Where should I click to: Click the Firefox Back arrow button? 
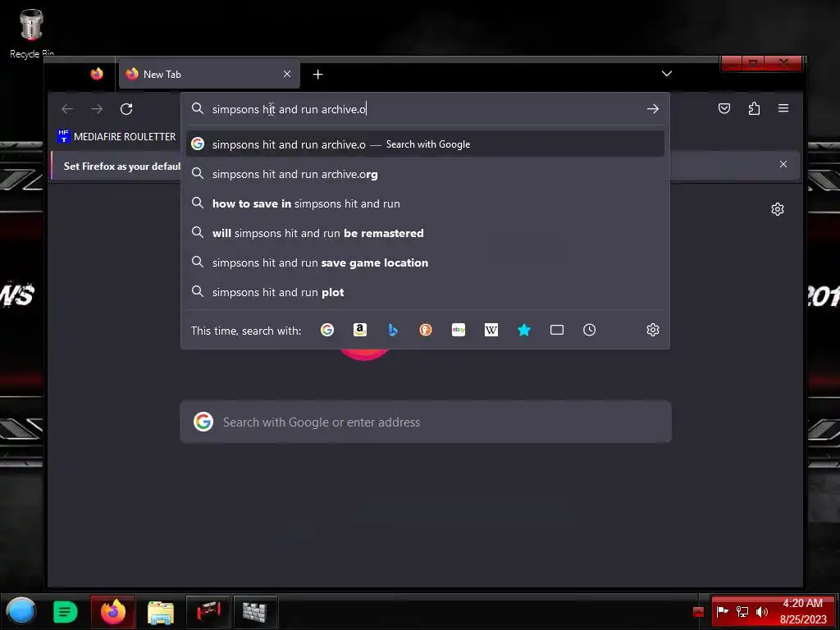click(67, 109)
